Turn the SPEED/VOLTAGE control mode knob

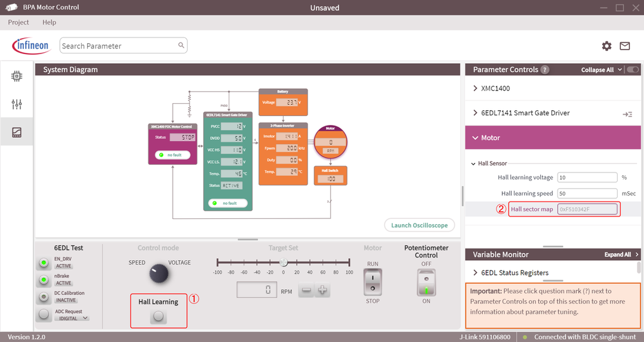tap(159, 274)
